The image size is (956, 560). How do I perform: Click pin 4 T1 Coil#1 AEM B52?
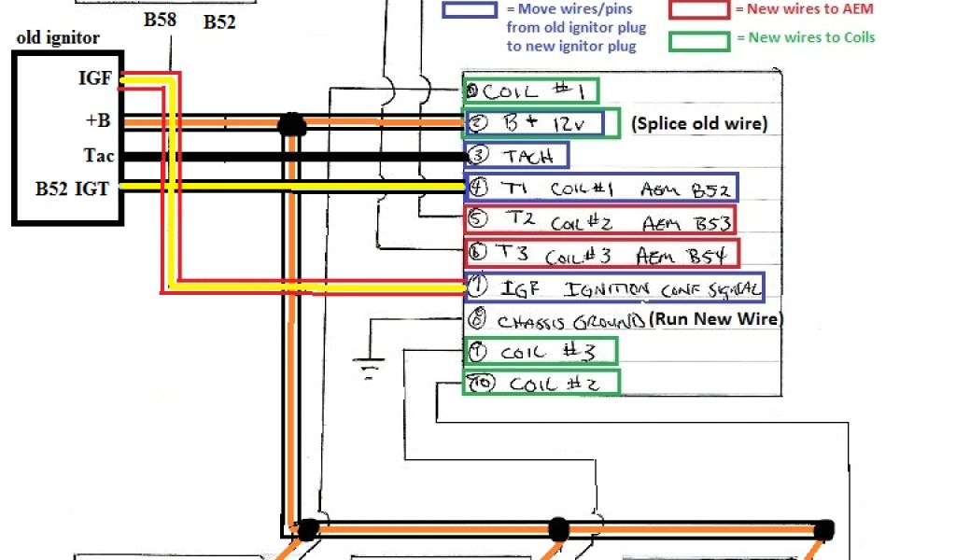tap(601, 187)
